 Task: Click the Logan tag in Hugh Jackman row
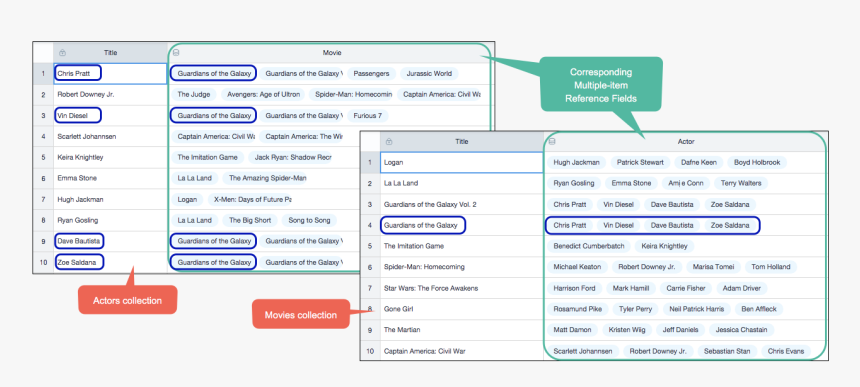tap(188, 200)
